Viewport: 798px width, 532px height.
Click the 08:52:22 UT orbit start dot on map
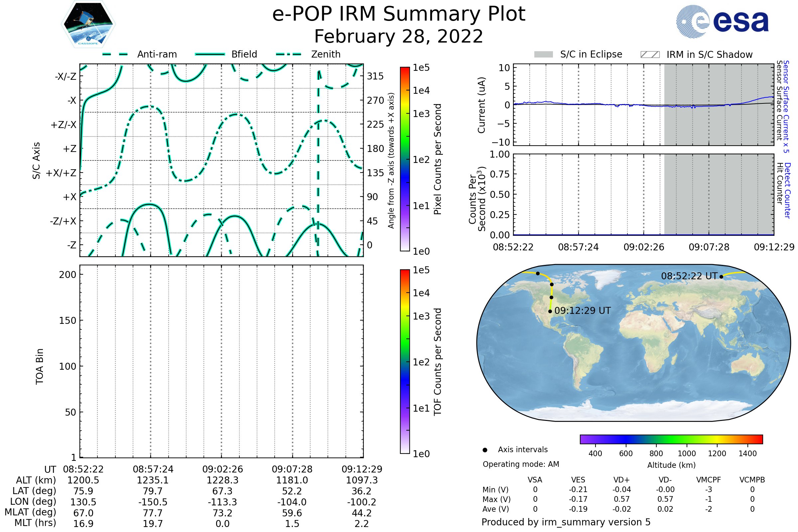click(721, 277)
